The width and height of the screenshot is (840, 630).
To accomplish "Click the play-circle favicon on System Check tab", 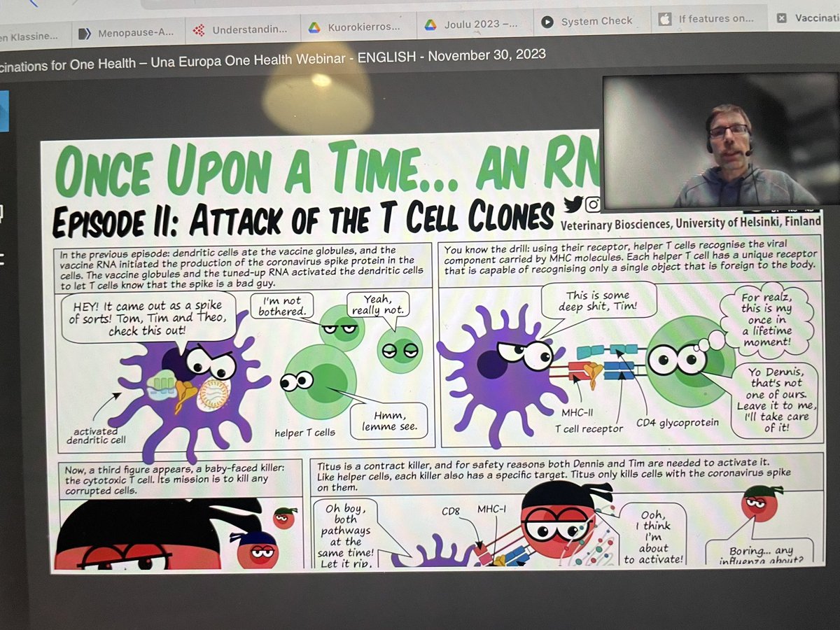I will 547,22.
